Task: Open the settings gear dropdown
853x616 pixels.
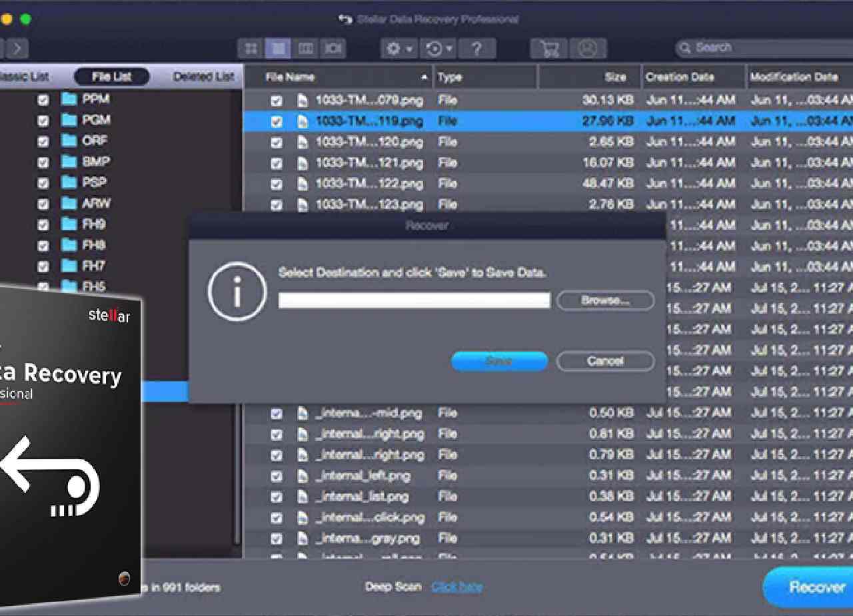Action: (x=399, y=49)
